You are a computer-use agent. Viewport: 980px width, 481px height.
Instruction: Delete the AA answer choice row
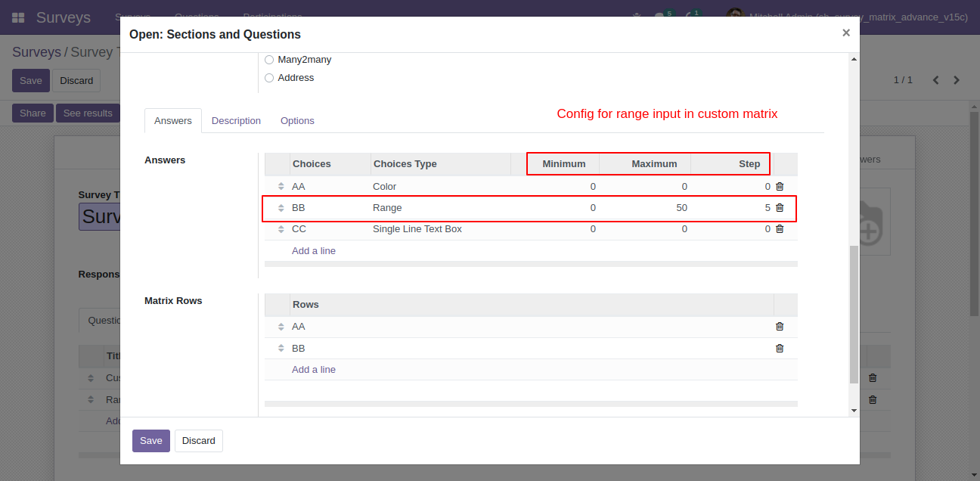[x=780, y=186]
